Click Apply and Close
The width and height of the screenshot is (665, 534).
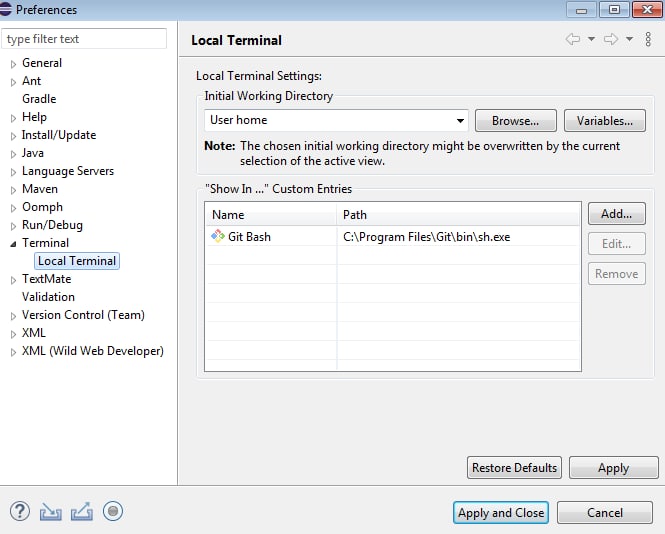pos(501,512)
